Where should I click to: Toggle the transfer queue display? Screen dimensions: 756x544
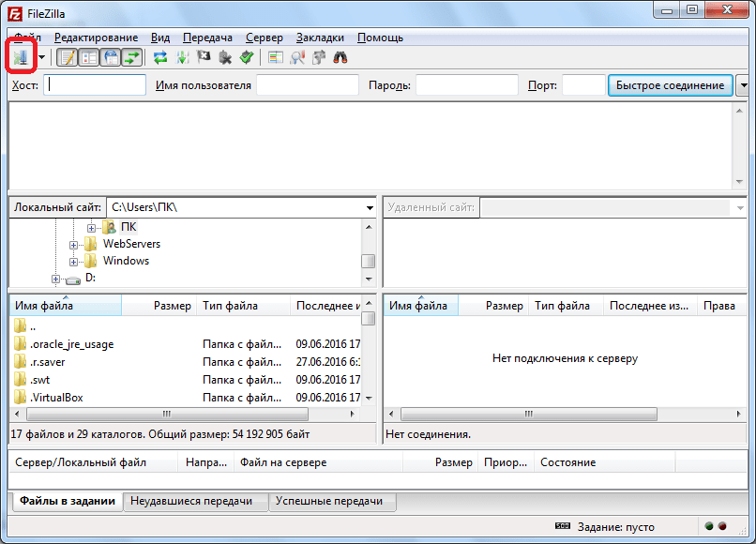(132, 57)
